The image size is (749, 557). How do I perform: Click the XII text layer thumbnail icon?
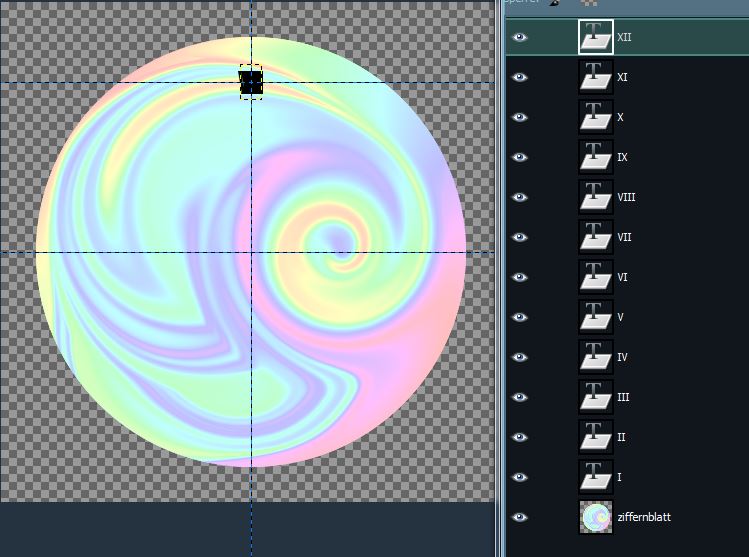point(596,37)
